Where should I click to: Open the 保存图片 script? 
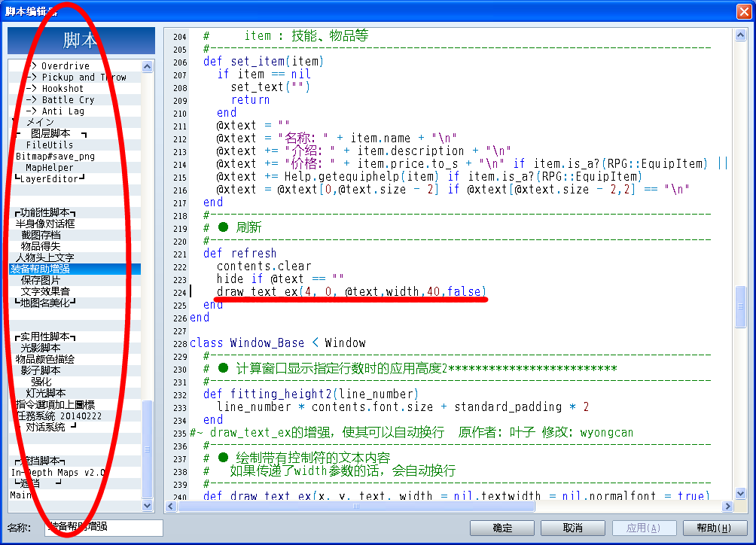[x=75, y=281]
